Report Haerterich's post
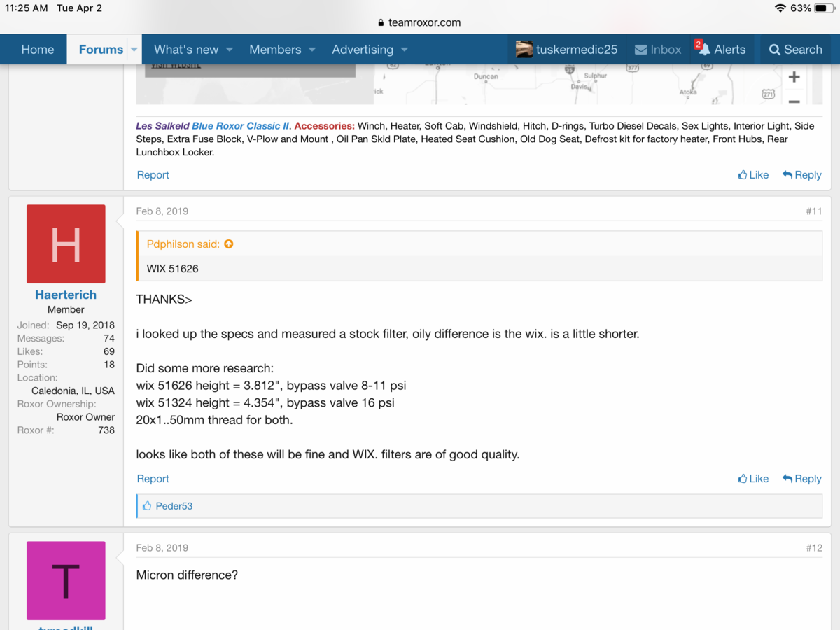Screen dimensions: 840x630 [153, 478]
